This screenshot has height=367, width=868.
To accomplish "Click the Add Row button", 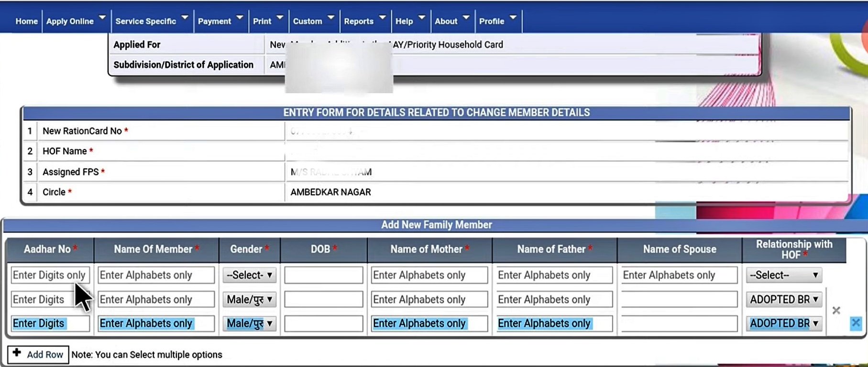I will pyautogui.click(x=38, y=355).
